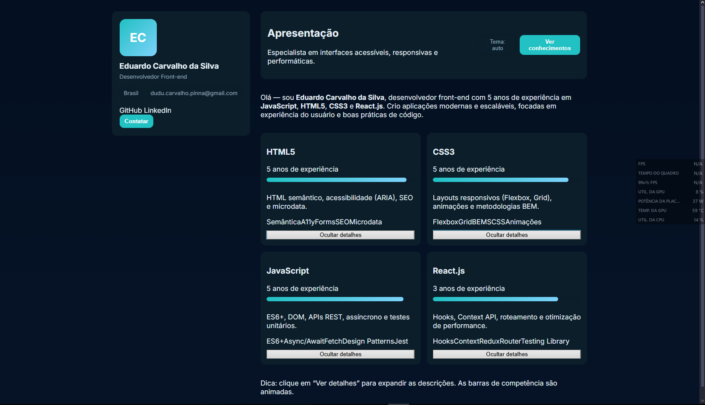
Task: Toggle the Tema auto theme switch
Action: point(497,45)
